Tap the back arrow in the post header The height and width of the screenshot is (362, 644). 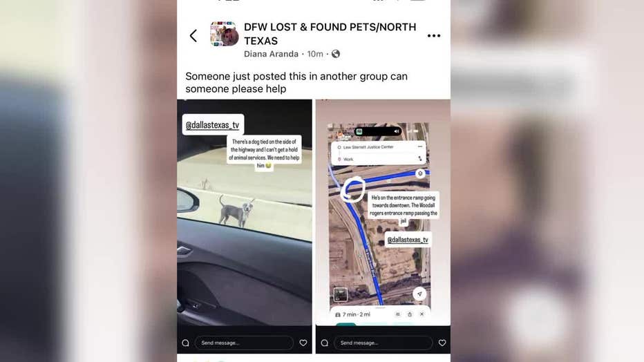pos(193,36)
